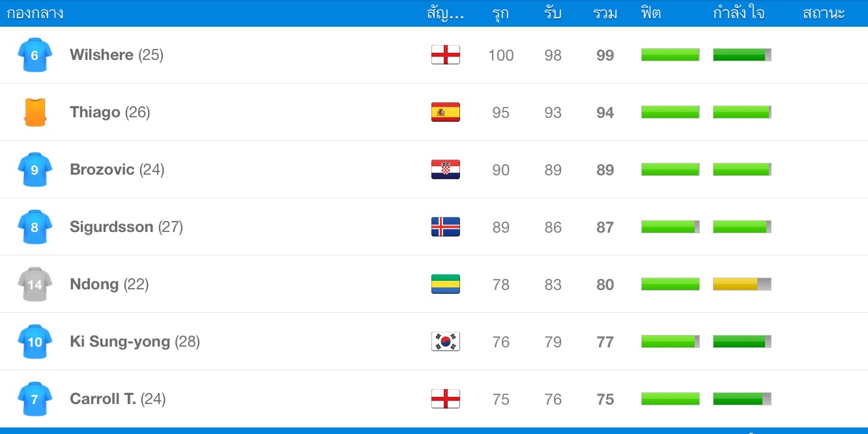Image resolution: width=868 pixels, height=434 pixels.
Task: Select Ki Sung-yong's number 10 shirt
Action: [x=35, y=341]
